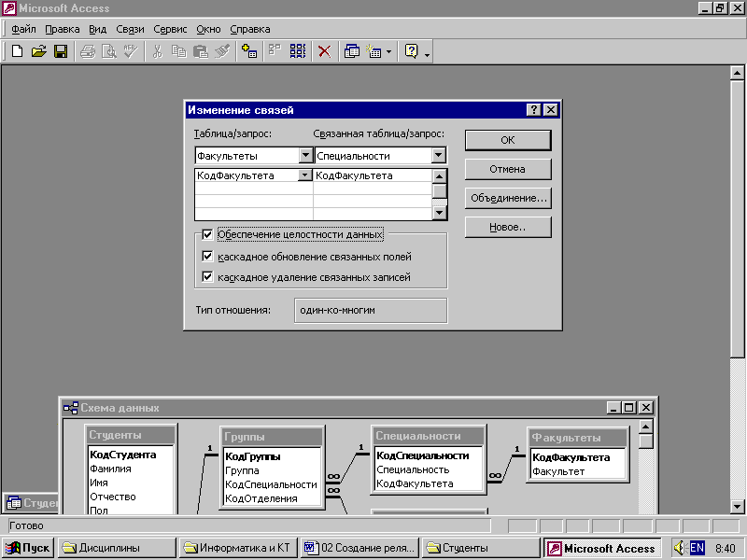Image resolution: width=747 pixels, height=560 pixels.
Task: Run the spelling check icon
Action: (130, 51)
